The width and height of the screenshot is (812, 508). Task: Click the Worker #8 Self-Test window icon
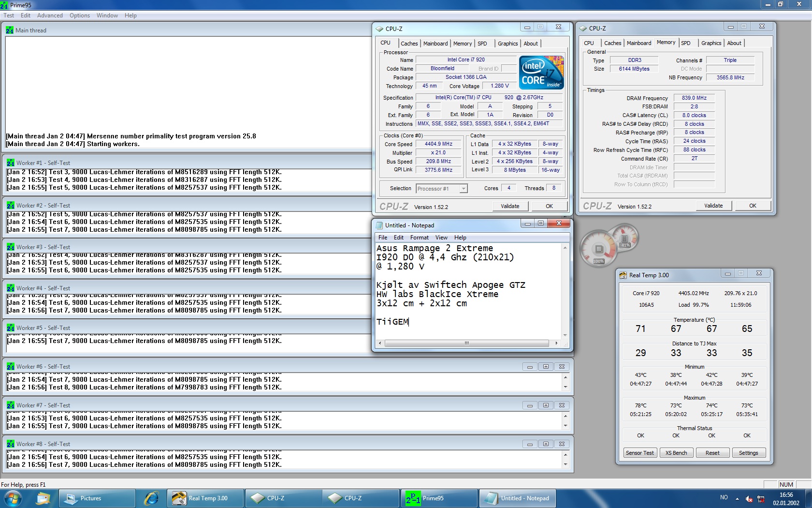[10, 444]
